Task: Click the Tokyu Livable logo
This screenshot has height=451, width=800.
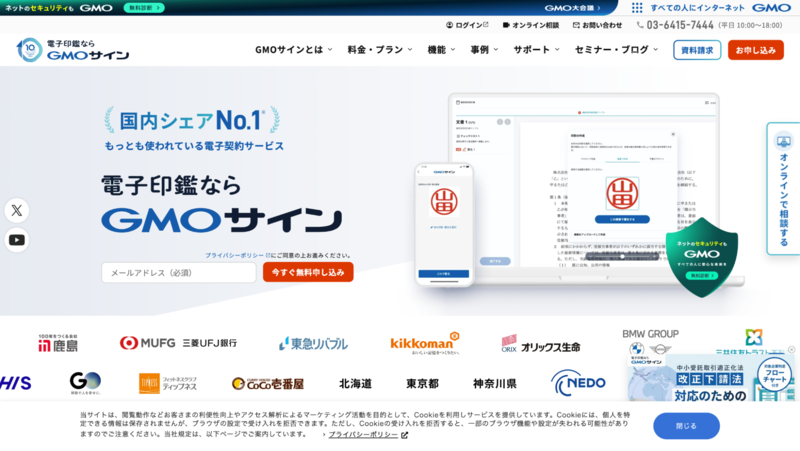Action: [x=313, y=343]
